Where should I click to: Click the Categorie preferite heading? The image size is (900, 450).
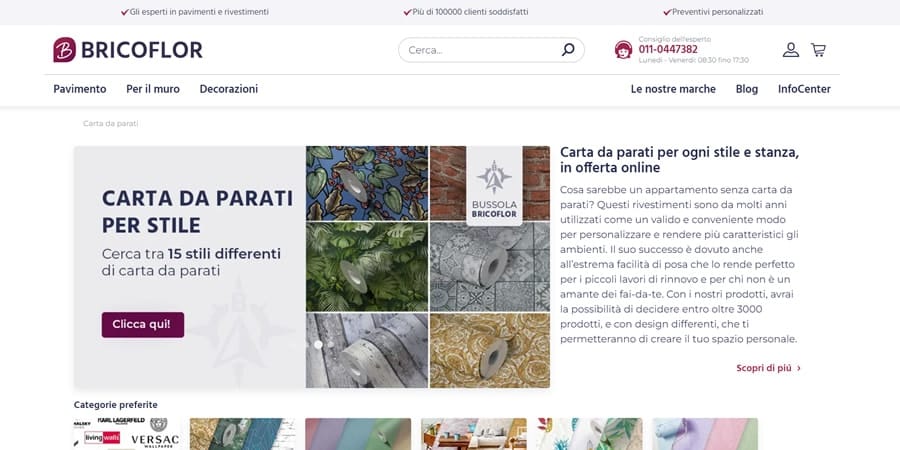(115, 405)
